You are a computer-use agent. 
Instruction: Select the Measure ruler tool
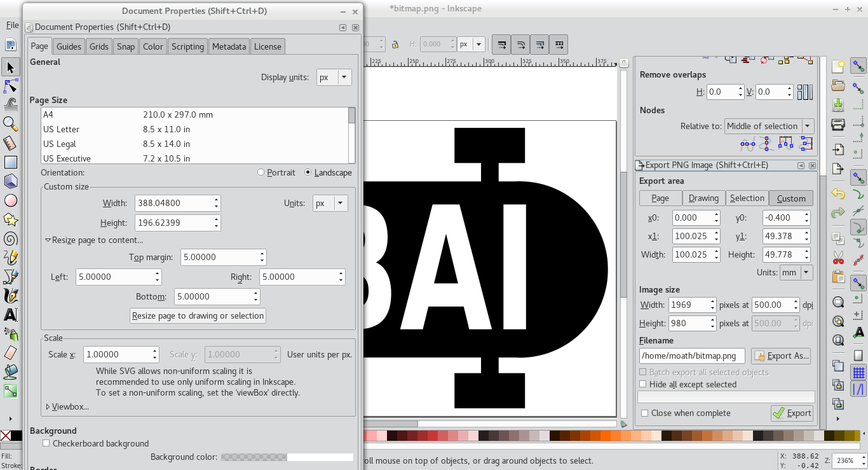coord(10,142)
